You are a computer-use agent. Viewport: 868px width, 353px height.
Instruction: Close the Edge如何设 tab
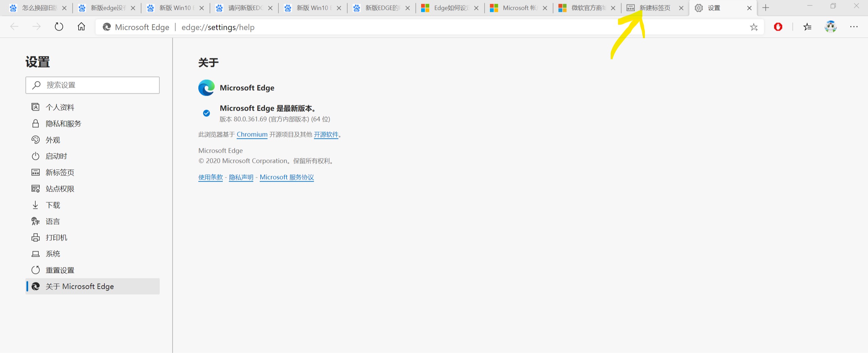476,8
